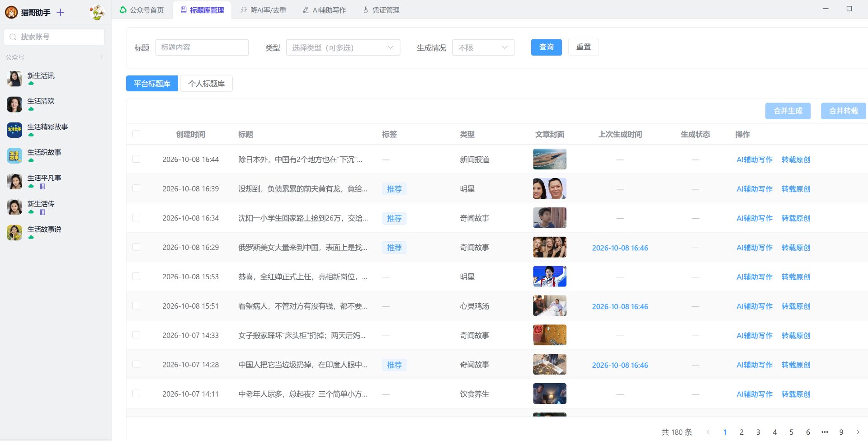Switch to the 公众号首页 tab

[142, 10]
